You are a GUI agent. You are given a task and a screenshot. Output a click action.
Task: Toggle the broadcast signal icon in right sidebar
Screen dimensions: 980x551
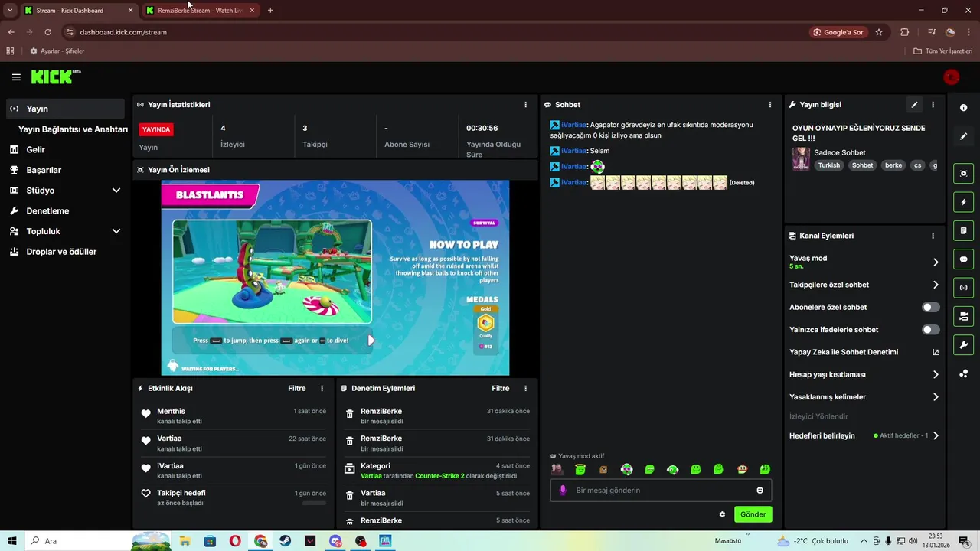click(964, 288)
